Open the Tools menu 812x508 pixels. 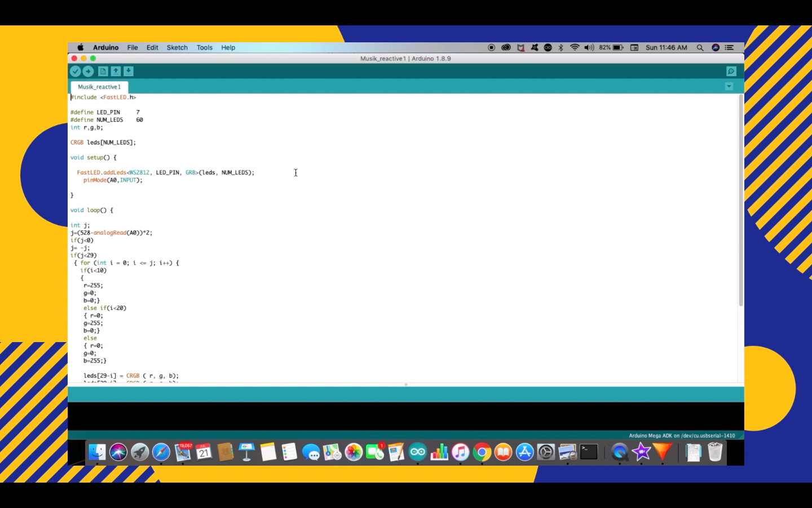click(205, 47)
